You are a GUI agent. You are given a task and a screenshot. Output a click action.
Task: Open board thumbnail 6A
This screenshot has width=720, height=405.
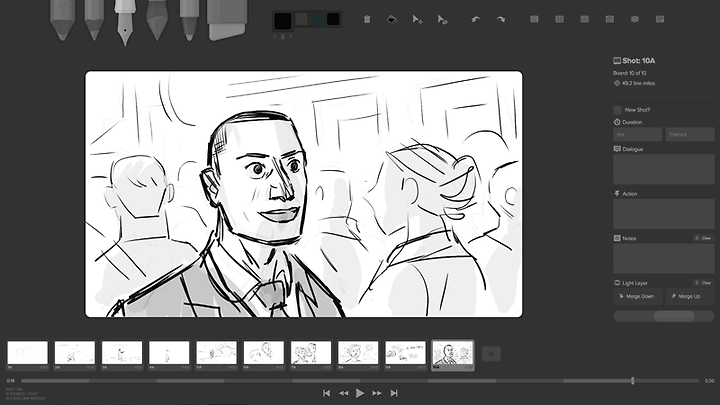point(264,353)
